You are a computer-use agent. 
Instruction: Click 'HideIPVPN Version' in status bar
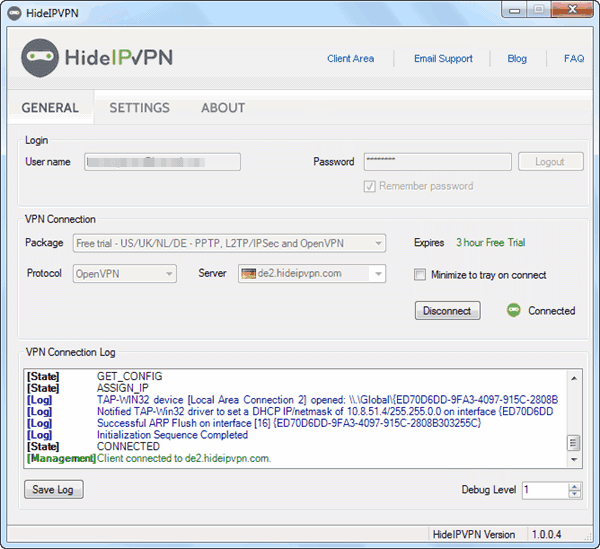point(474,534)
